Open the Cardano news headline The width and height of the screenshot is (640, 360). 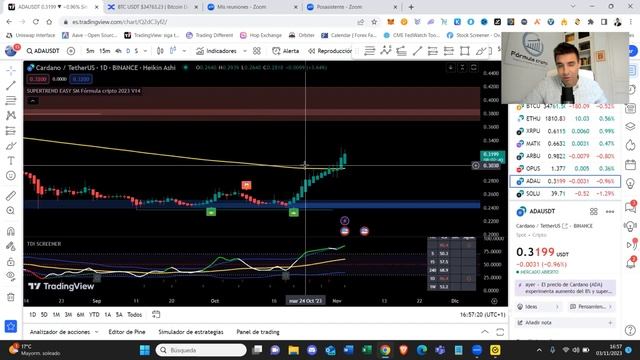(565, 288)
